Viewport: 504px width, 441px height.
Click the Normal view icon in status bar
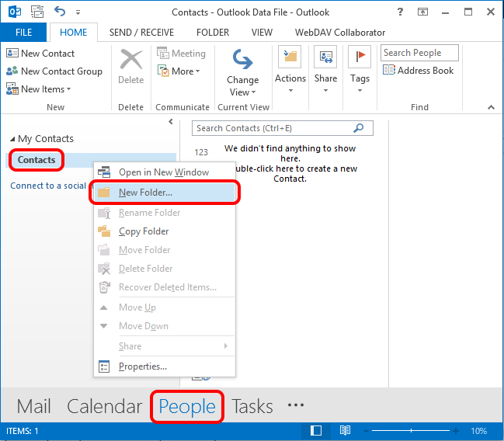coord(316,431)
